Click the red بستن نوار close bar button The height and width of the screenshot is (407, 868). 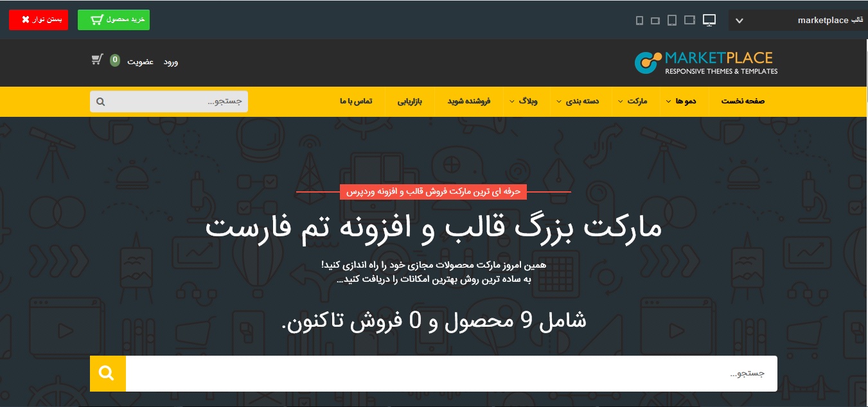tap(39, 20)
